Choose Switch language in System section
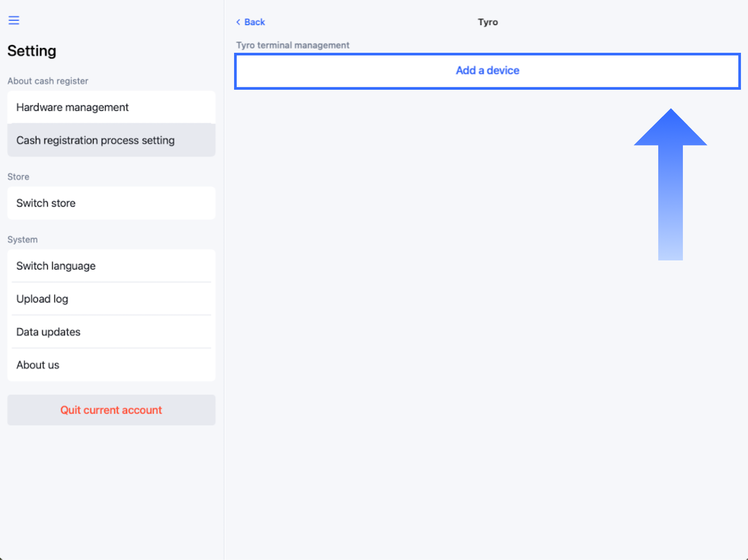 click(x=111, y=266)
